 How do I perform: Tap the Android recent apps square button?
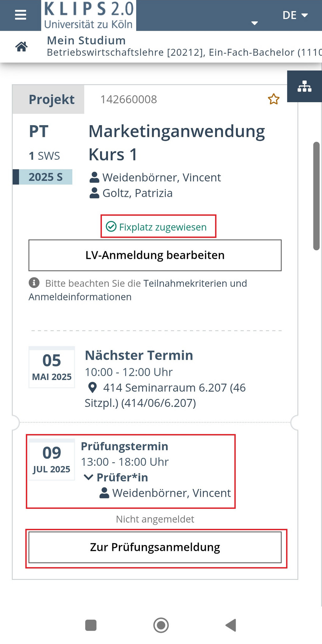91,625
